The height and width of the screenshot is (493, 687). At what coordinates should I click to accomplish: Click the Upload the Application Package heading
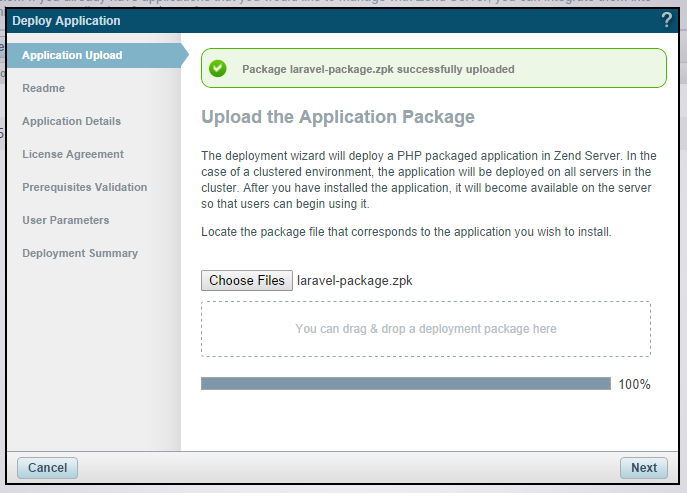(x=338, y=117)
